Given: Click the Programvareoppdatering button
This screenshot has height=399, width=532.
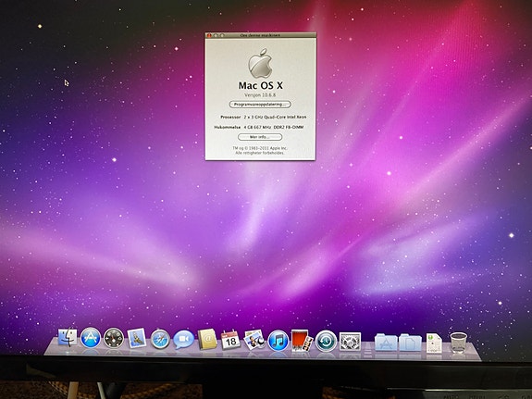Looking at the screenshot, I should point(260,105).
